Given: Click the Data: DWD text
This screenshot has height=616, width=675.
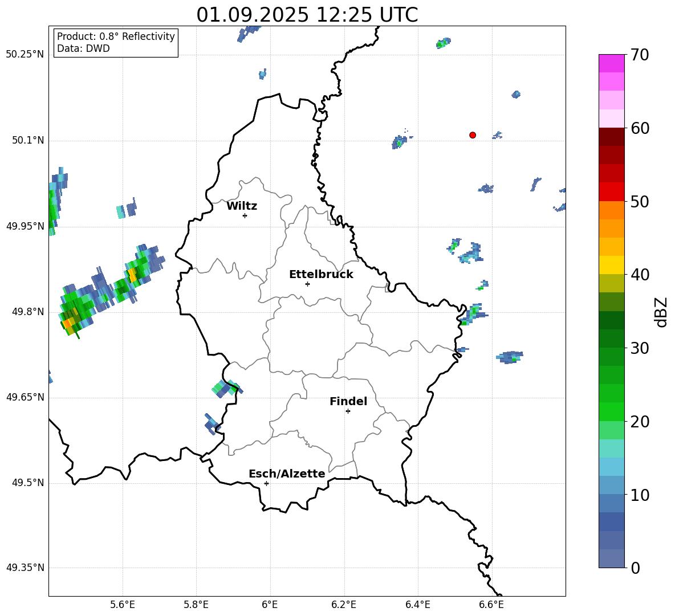Looking at the screenshot, I should pyautogui.click(x=83, y=48).
